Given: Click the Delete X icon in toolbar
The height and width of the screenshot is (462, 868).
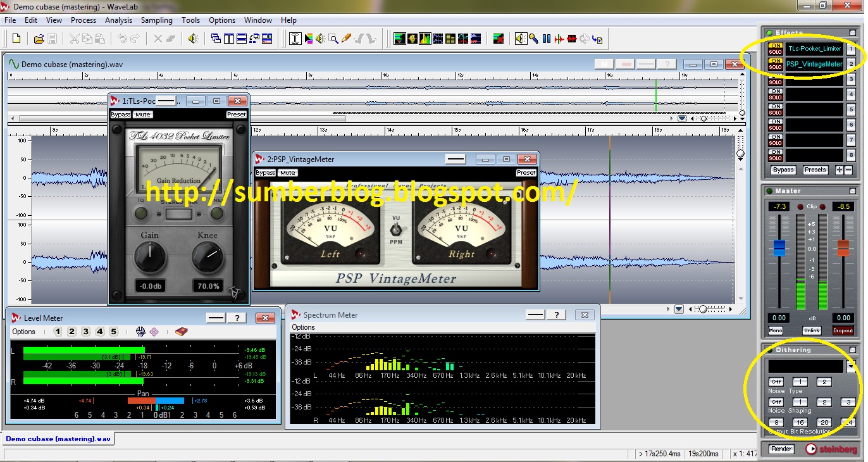Looking at the screenshot, I should click(x=158, y=39).
